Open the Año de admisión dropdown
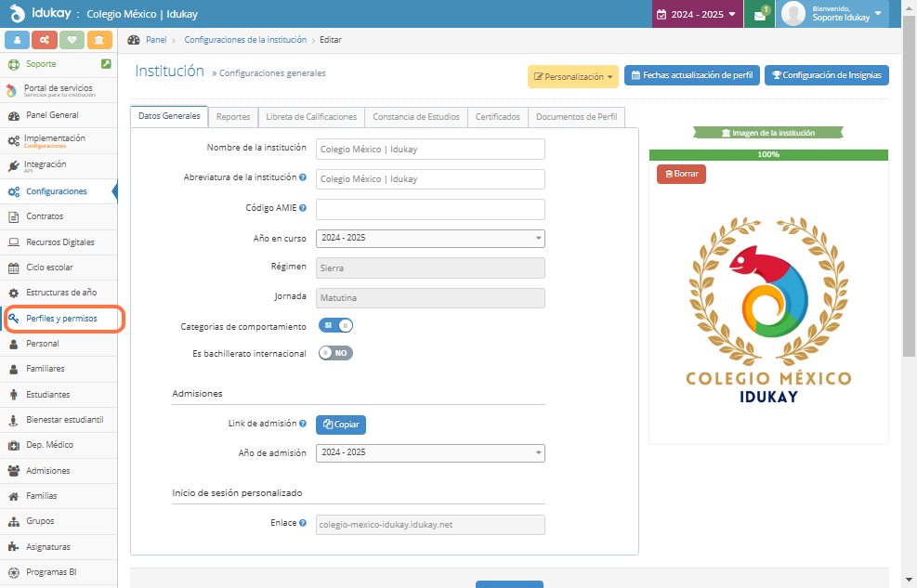This screenshot has height=588, width=917. point(430,452)
